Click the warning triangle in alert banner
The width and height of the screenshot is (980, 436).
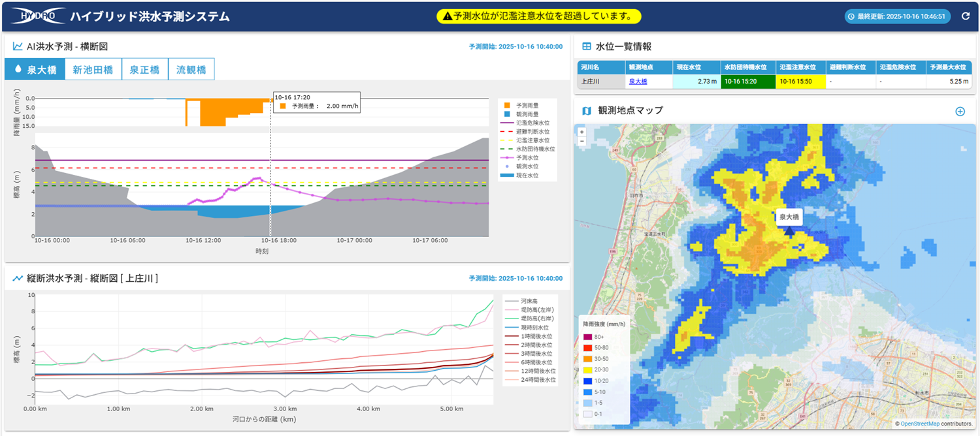pyautogui.click(x=447, y=16)
